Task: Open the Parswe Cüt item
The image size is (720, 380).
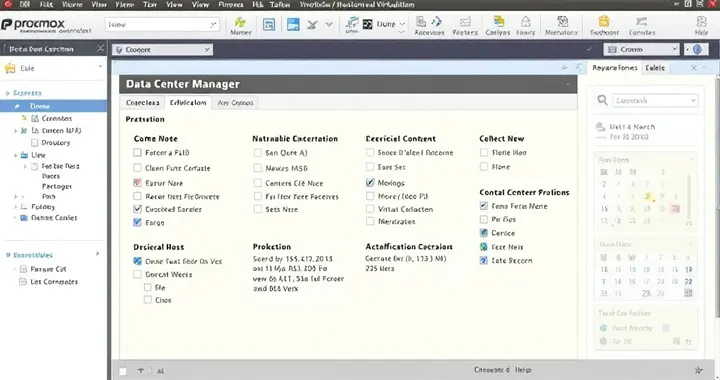Action: (48, 269)
